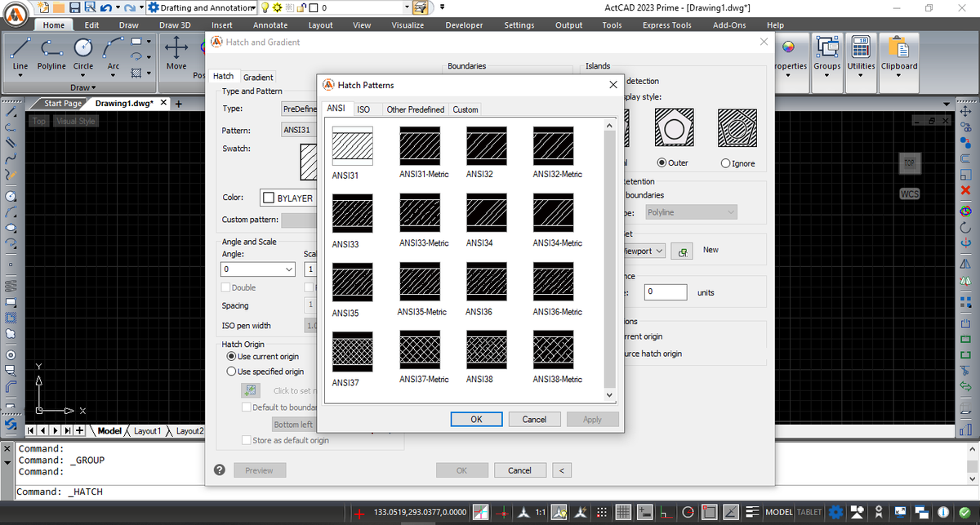
Task: Expand the Line tool dropdown arrow
Action: click(x=20, y=77)
